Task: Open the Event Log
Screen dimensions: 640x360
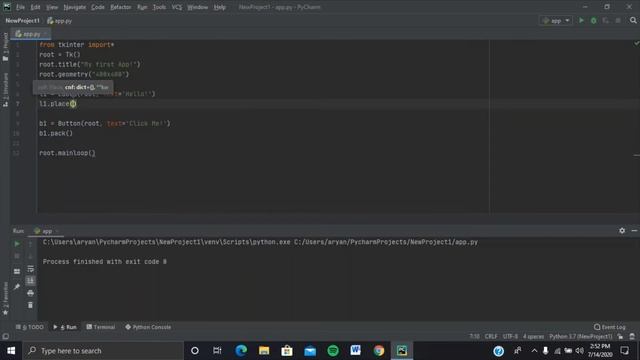Action: coord(610,327)
